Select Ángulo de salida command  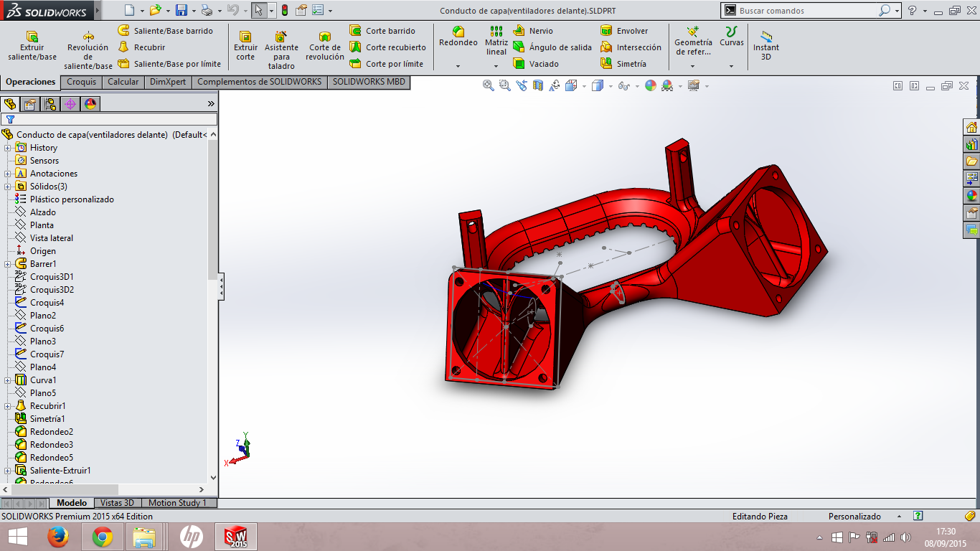pos(552,47)
